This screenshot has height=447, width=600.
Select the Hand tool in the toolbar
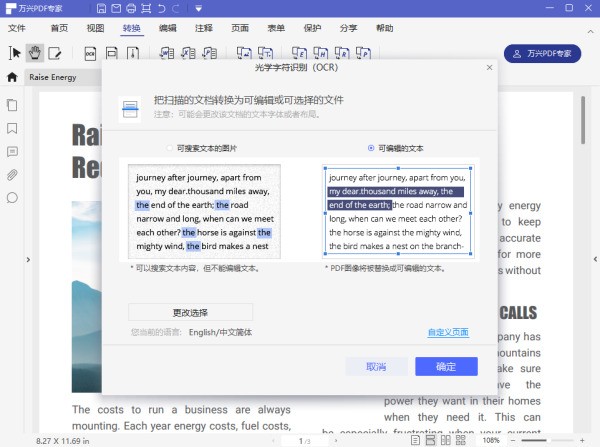(35, 52)
